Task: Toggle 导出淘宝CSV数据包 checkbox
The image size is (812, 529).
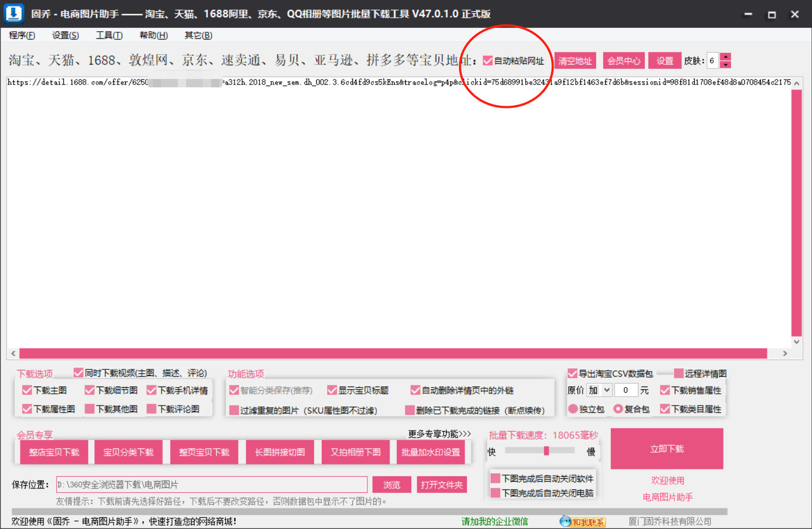Action: pyautogui.click(x=572, y=373)
